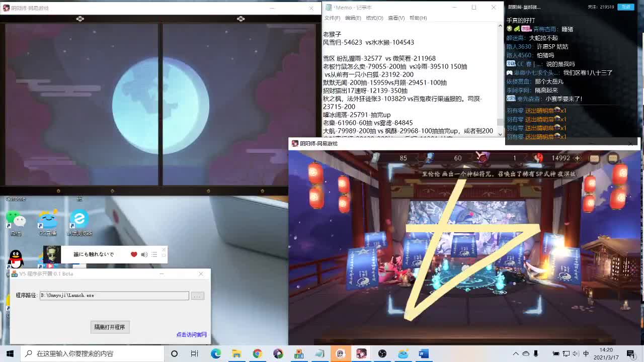This screenshot has height=362, width=644.
Task: Like the song with the red heart icon
Action: (x=134, y=254)
